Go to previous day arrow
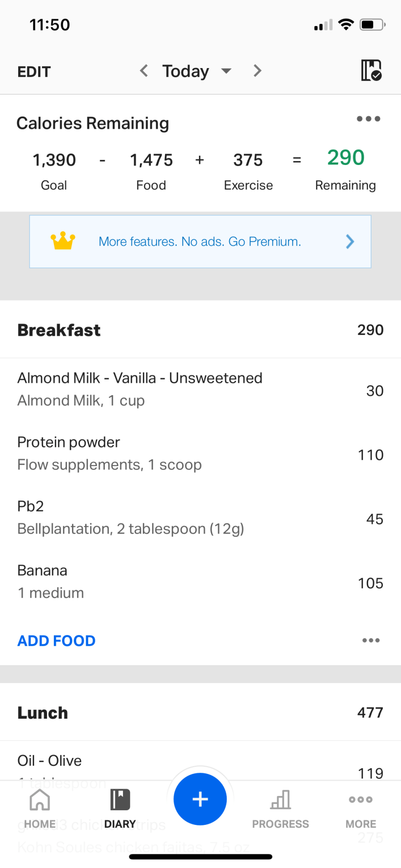Viewport: 401px width, 868px height. pos(144,71)
